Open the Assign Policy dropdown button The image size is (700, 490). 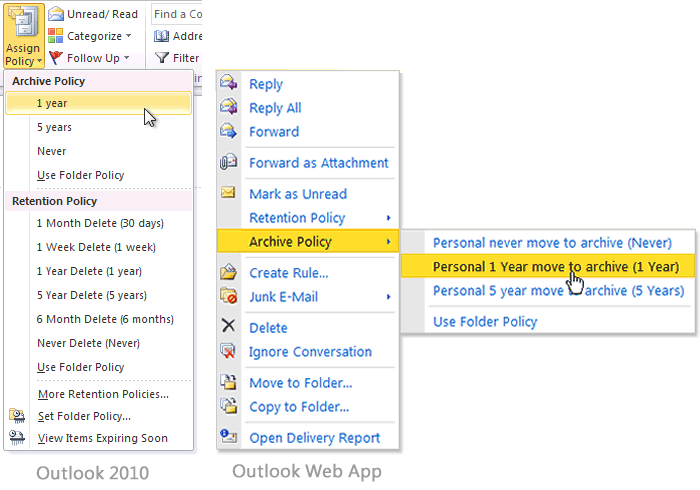[24, 36]
